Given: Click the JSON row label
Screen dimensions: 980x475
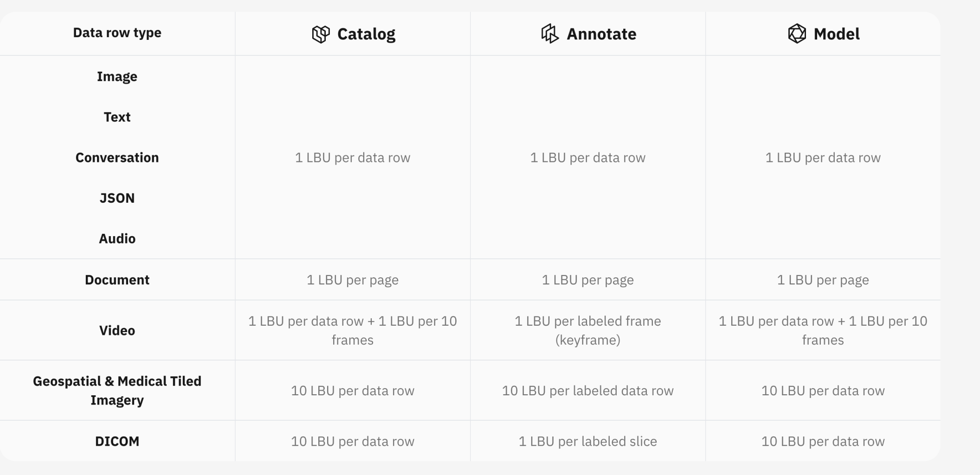Looking at the screenshot, I should 117,198.
